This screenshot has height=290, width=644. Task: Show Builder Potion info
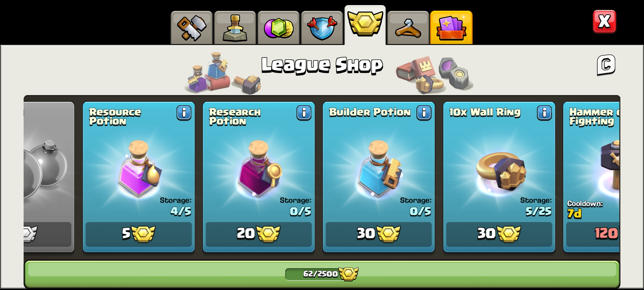click(424, 113)
